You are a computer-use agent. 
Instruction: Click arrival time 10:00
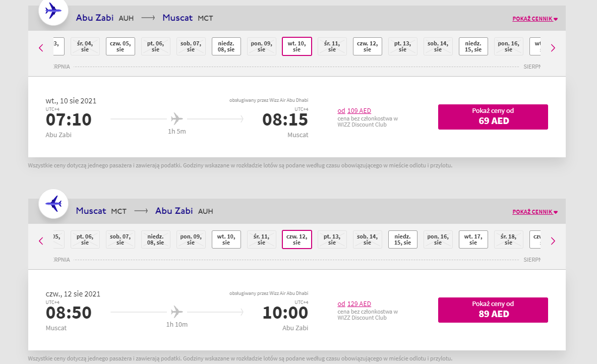pyautogui.click(x=285, y=313)
